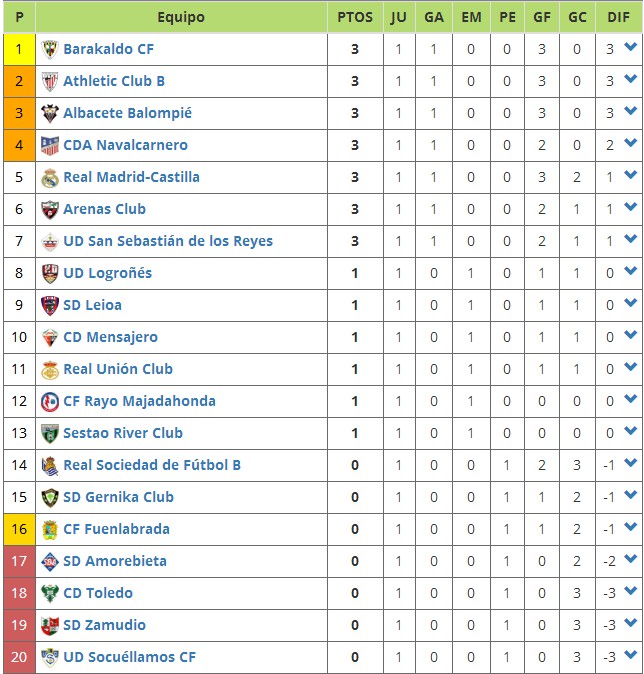Open the Albacete Balompié team link

[127, 113]
